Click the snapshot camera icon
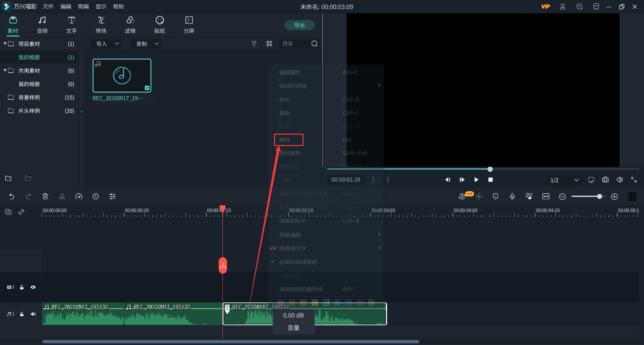This screenshot has height=345, width=644. click(x=605, y=180)
